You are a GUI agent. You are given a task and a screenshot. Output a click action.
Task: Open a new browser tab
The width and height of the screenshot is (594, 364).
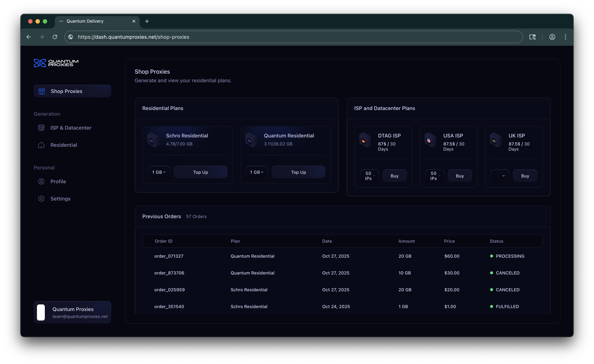coord(147,21)
